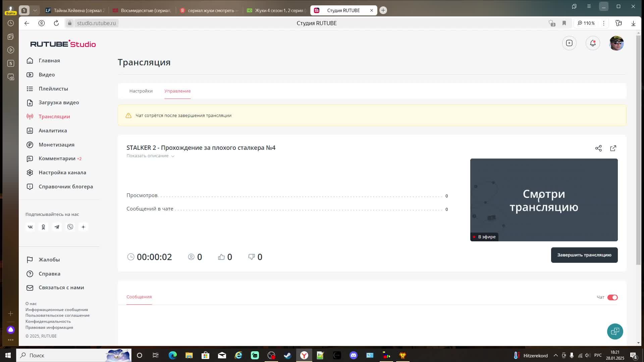Click the Смотри трансляцию preview thumbnail
Screen dimensions: 644x362
click(x=544, y=200)
